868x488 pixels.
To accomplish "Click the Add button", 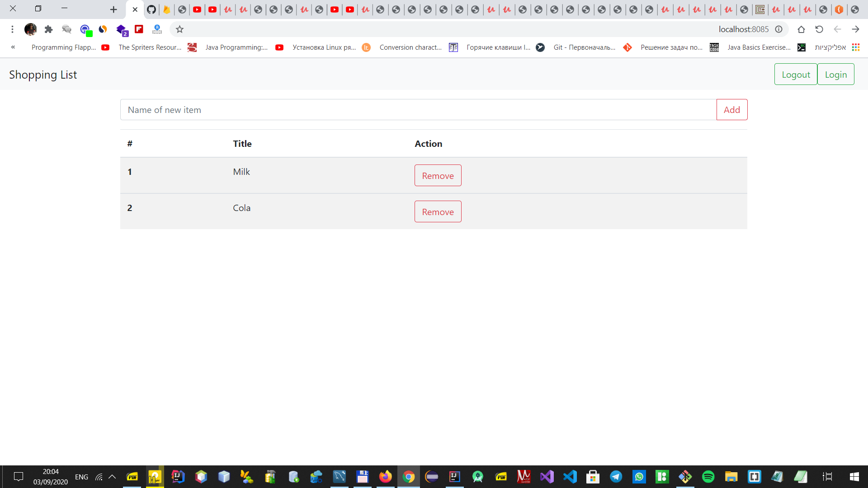I will pyautogui.click(x=731, y=109).
